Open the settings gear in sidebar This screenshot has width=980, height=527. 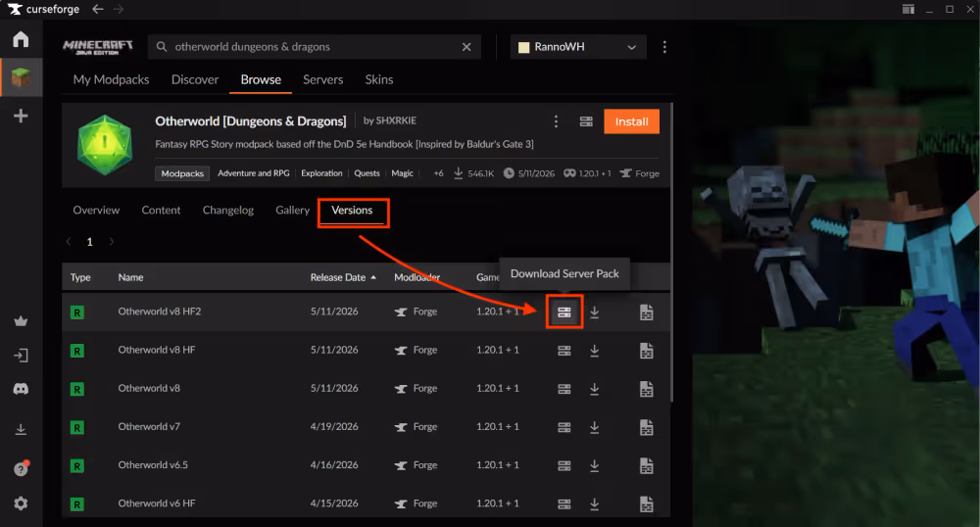(21, 503)
